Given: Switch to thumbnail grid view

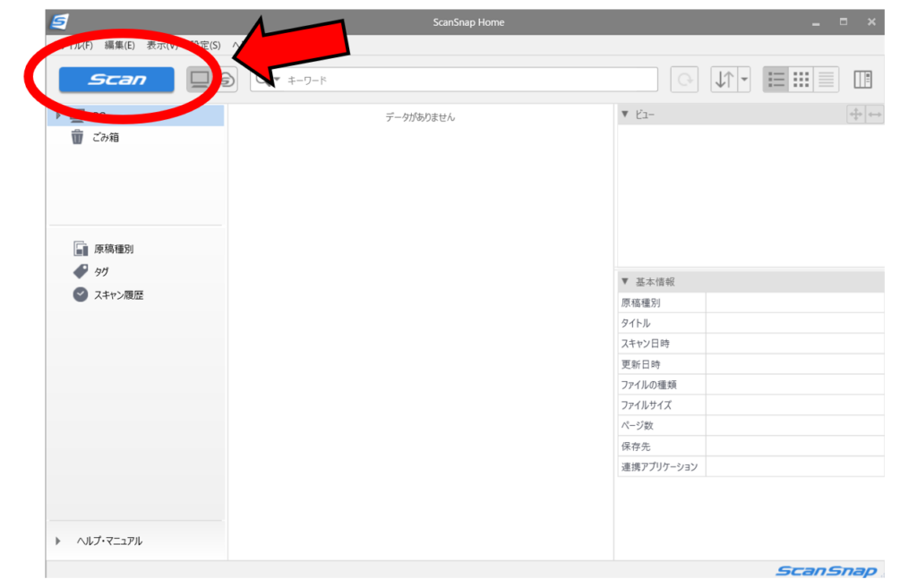Looking at the screenshot, I should click(x=801, y=80).
